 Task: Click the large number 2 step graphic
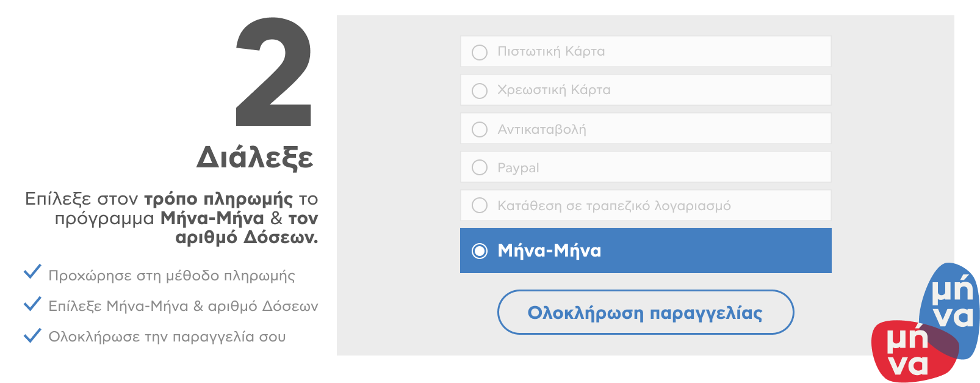coord(274,71)
